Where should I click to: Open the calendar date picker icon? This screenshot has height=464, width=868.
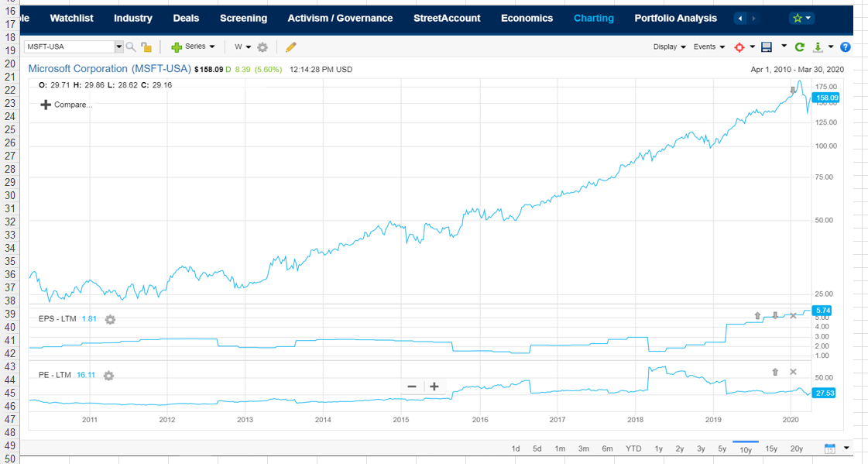coord(829,449)
